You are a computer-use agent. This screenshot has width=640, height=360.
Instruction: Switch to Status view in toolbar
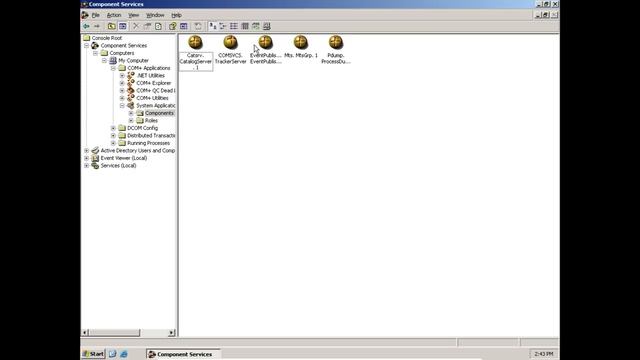[x=256, y=26]
